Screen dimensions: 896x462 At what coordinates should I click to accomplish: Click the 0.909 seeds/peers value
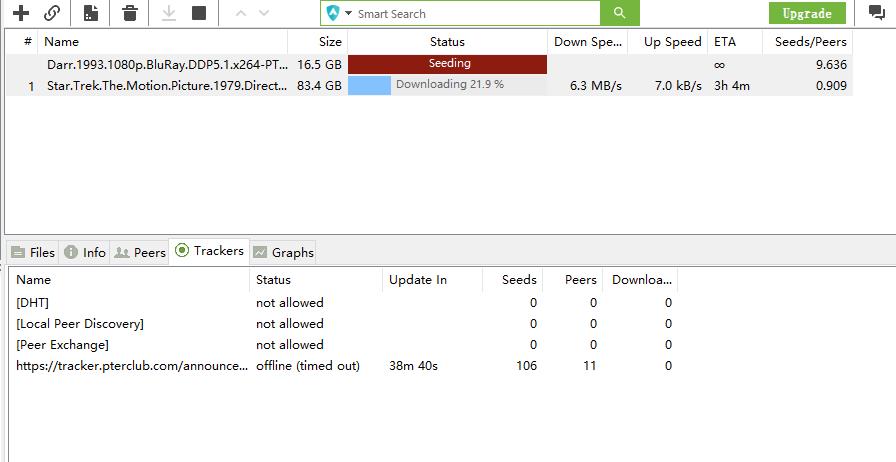pyautogui.click(x=831, y=86)
